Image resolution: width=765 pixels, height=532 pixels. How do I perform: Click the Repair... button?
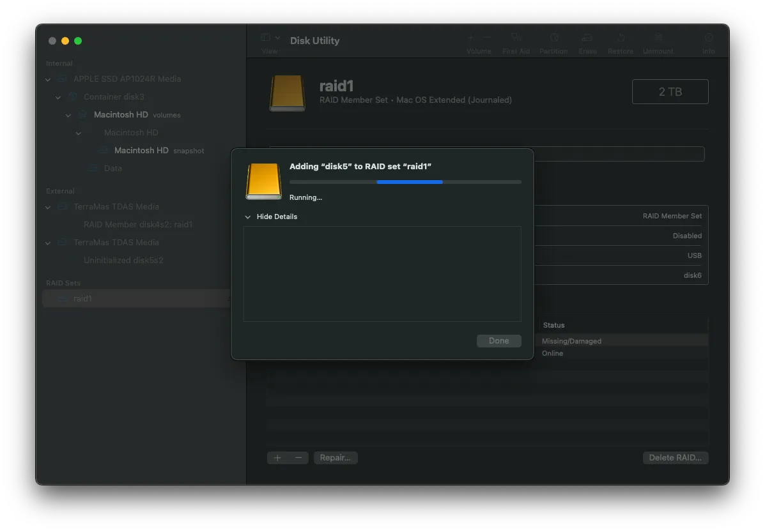[x=336, y=458]
